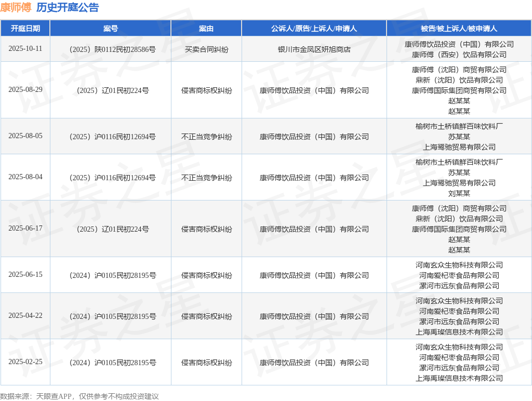This screenshot has height=401, width=532.
Task: Click 河南爱杞枣食品有限公司 in the 2025-06-15 row
Action: coord(459,275)
